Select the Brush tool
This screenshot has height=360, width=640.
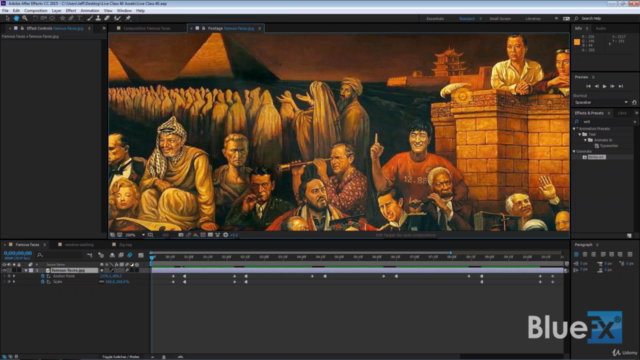(90, 18)
